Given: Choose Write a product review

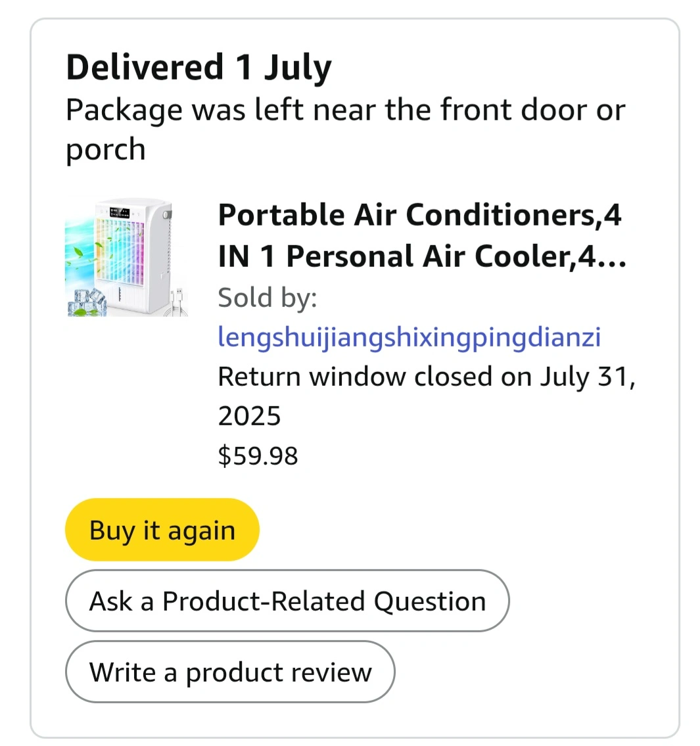Looking at the screenshot, I should (230, 672).
